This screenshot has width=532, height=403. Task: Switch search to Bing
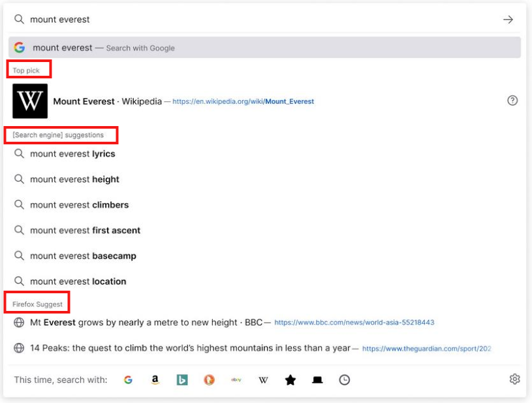[x=181, y=379]
